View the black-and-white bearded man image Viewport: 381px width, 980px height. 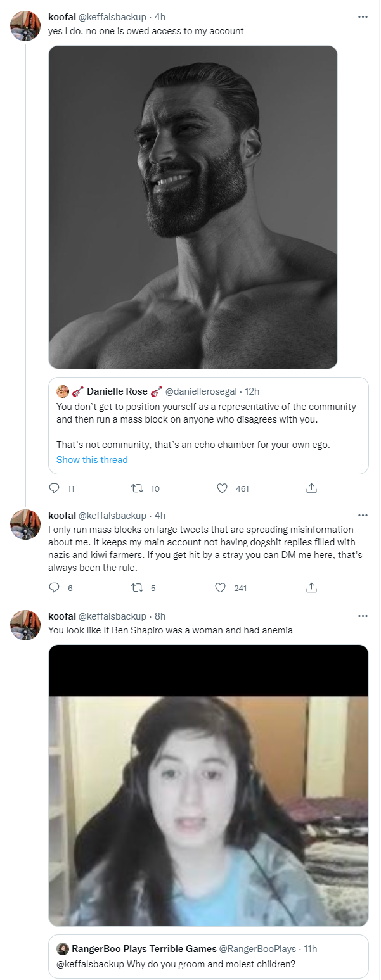[193, 207]
